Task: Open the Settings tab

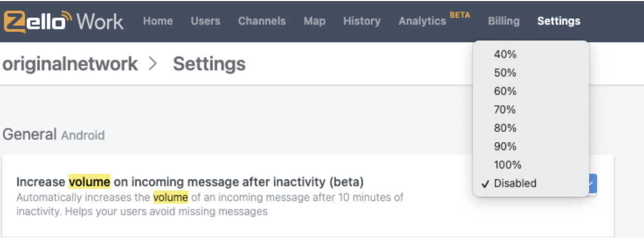Action: pos(559,21)
